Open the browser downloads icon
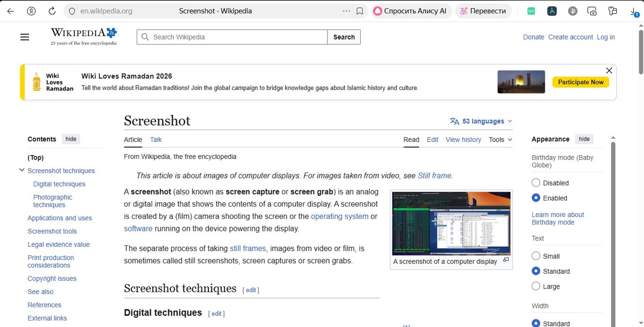Image resolution: width=644 pixels, height=327 pixels. tap(634, 12)
